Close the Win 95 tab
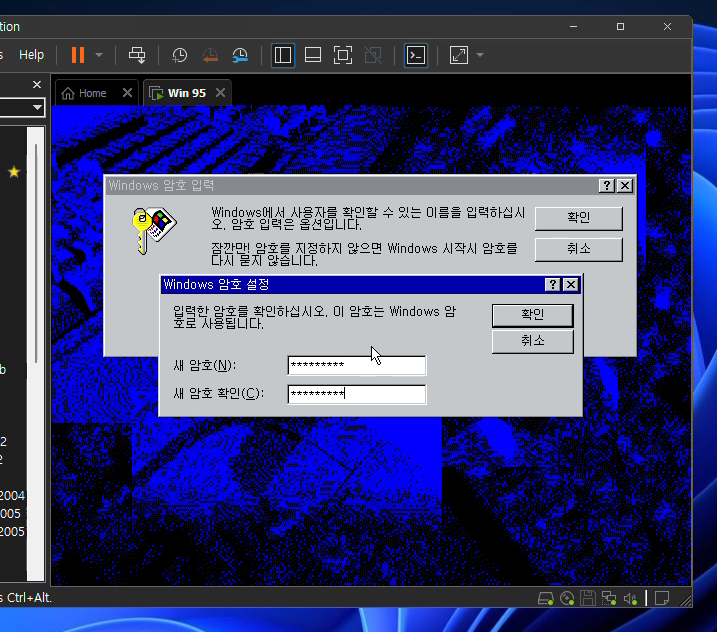The image size is (717, 632). pyautogui.click(x=220, y=93)
